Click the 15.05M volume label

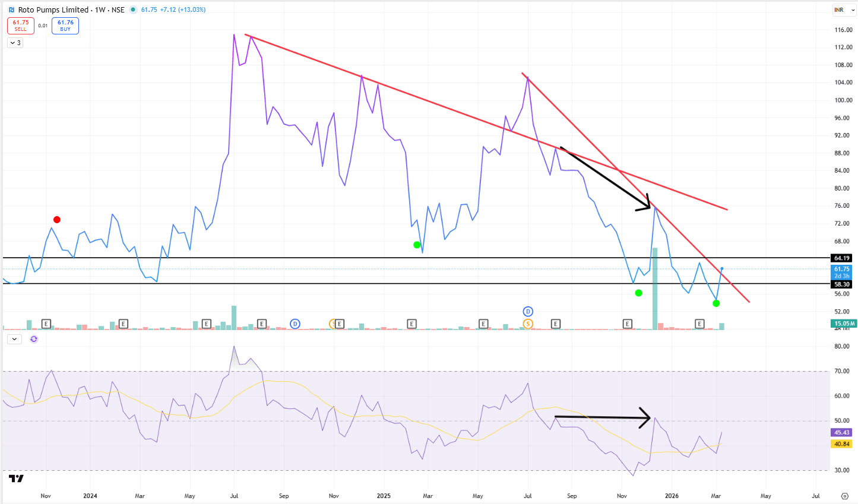[844, 324]
